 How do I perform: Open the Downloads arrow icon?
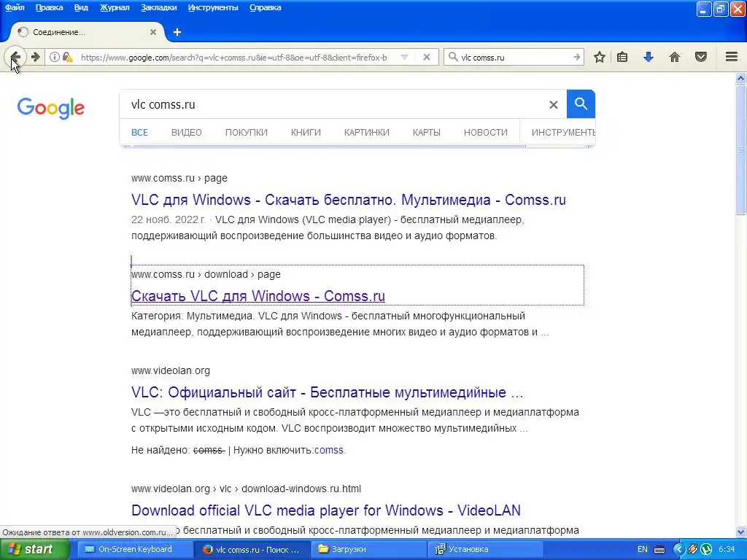[x=649, y=57]
